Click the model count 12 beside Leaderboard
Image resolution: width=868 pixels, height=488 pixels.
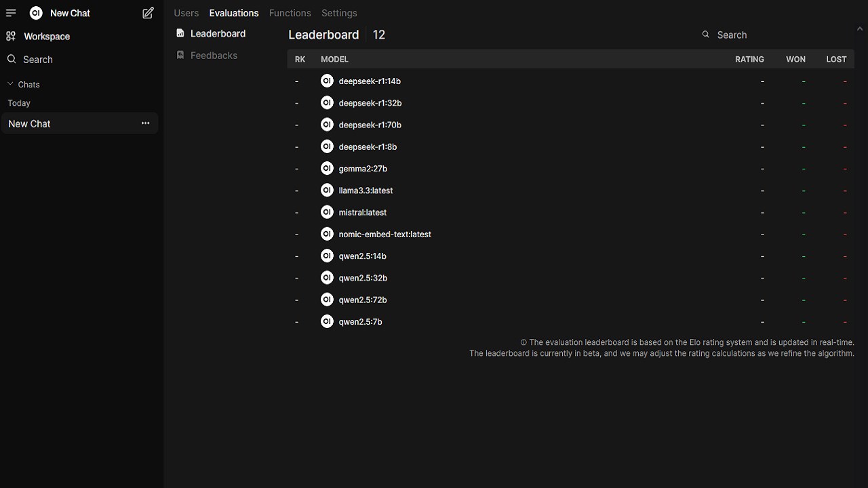click(379, 35)
